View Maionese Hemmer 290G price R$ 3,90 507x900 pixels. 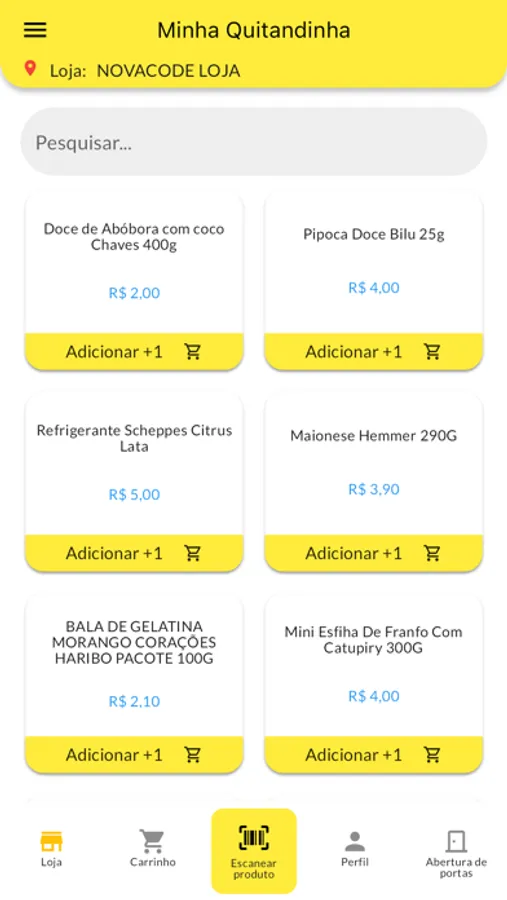click(374, 489)
